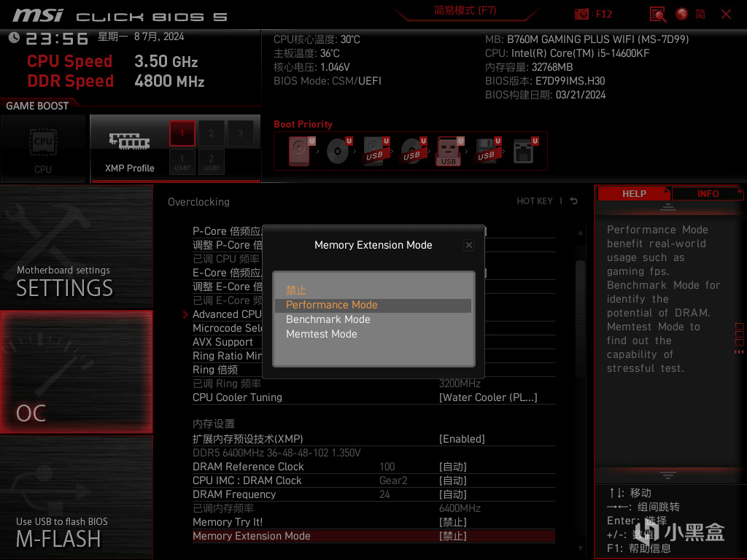The width and height of the screenshot is (747, 560).
Task: Select the P-Core 倍频应用 row
Action: pos(228,231)
